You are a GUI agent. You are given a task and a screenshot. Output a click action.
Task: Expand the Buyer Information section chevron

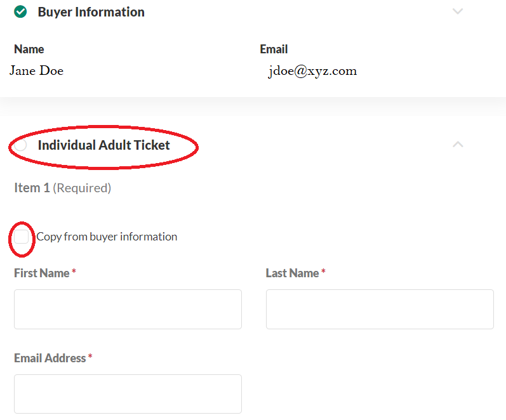(458, 11)
